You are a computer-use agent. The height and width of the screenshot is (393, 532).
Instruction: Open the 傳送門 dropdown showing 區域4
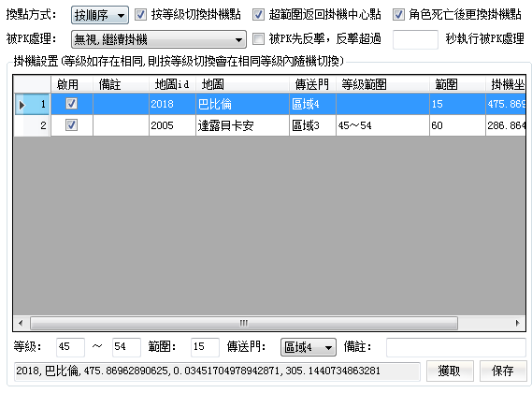pyautogui.click(x=308, y=347)
